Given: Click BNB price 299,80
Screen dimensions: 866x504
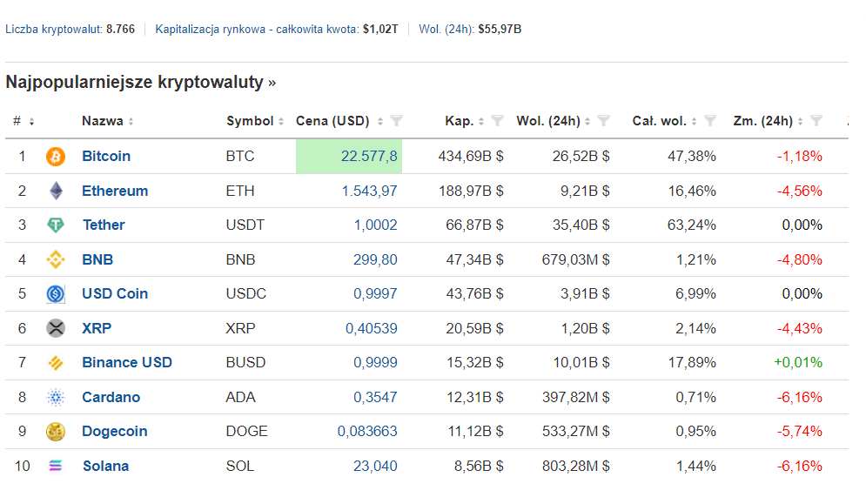Looking at the screenshot, I should [x=375, y=259].
